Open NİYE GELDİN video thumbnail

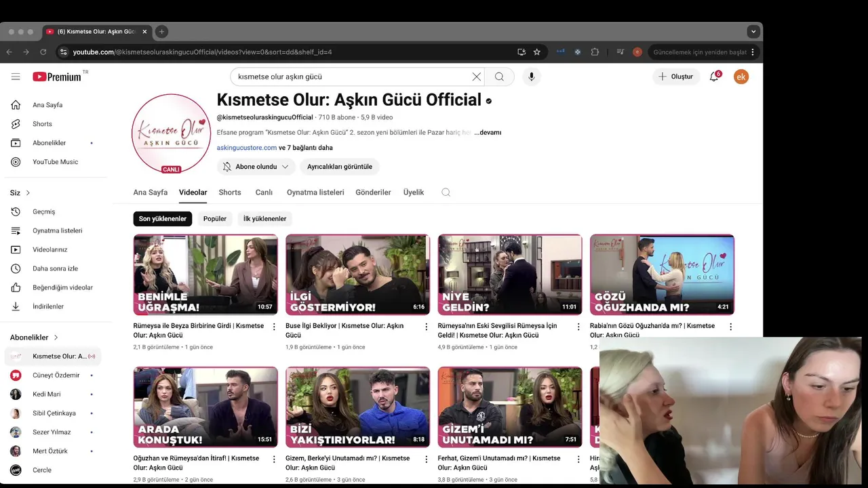[x=510, y=274]
